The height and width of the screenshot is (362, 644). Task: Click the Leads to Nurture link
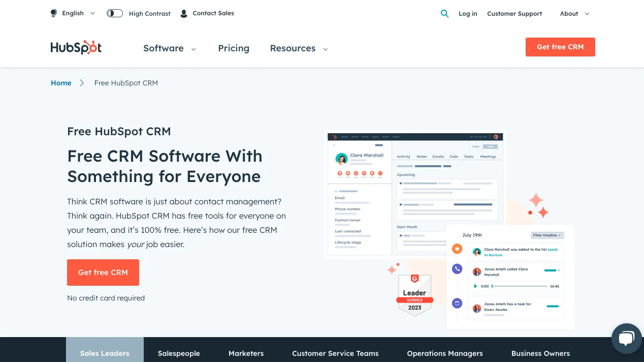coord(521,252)
